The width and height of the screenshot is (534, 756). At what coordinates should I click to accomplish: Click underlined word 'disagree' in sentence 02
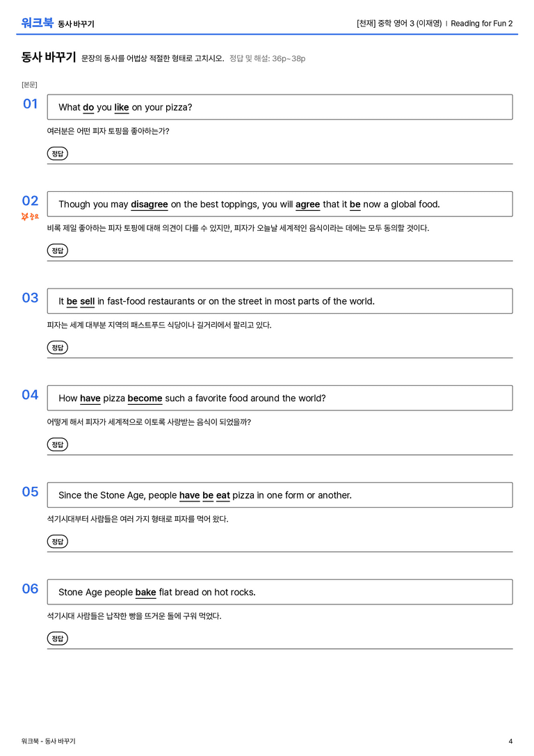pos(149,204)
